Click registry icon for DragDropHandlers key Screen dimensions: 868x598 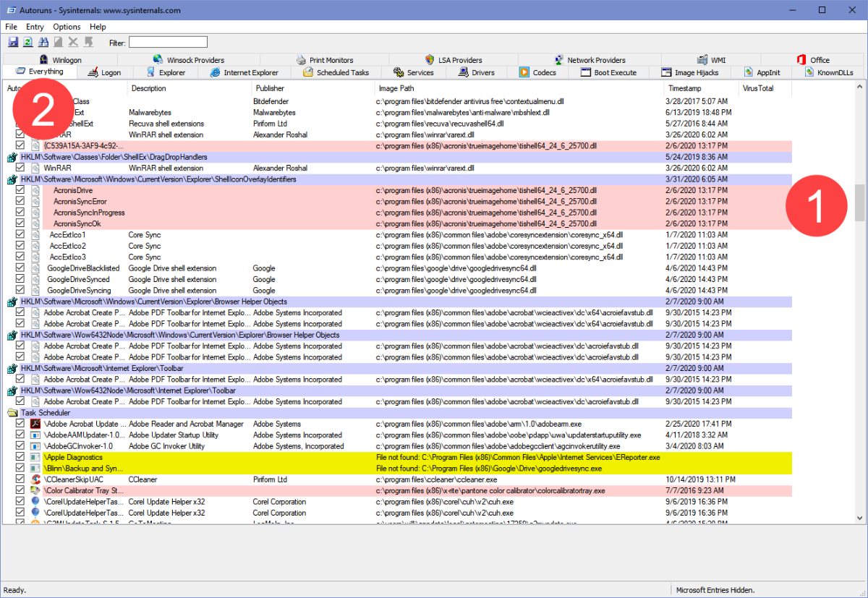[x=12, y=157]
